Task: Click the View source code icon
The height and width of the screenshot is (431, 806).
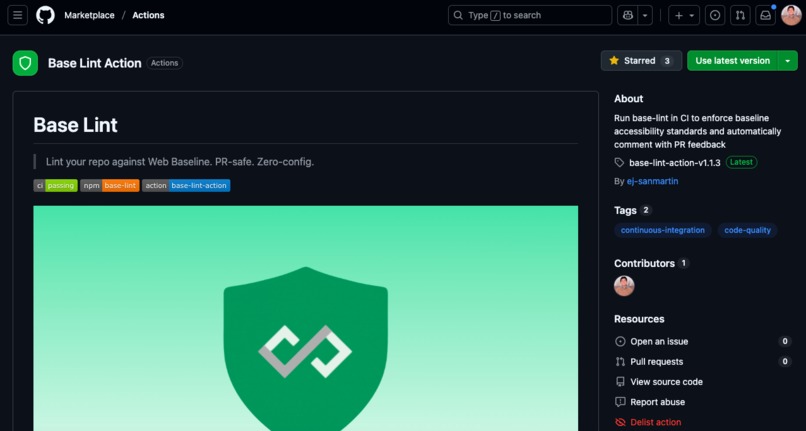Action: pos(620,382)
